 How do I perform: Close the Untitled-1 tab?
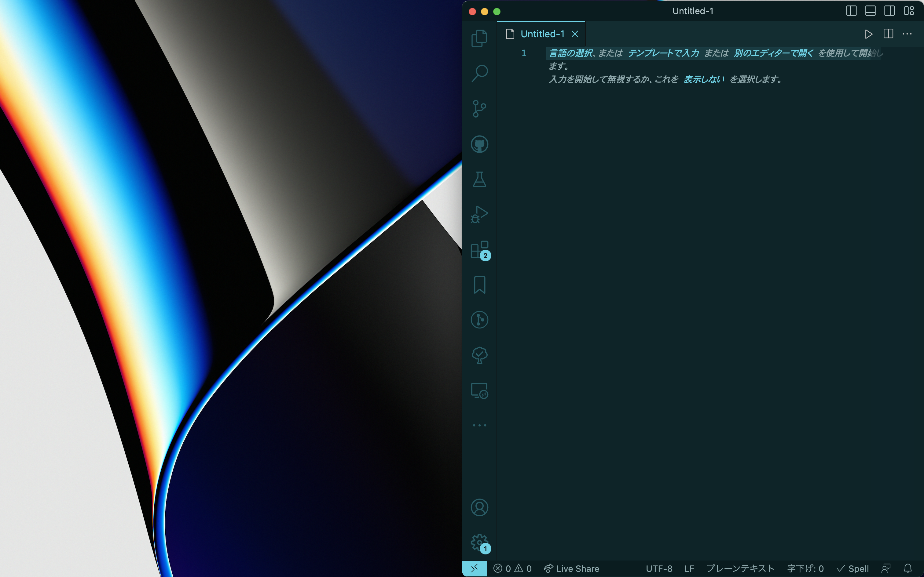point(575,34)
